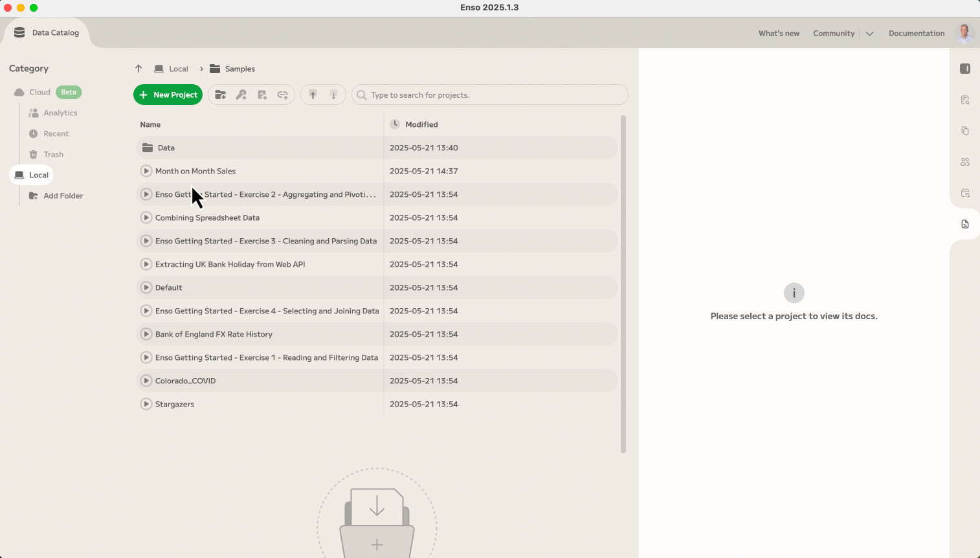Click the New Project button

coord(168,95)
